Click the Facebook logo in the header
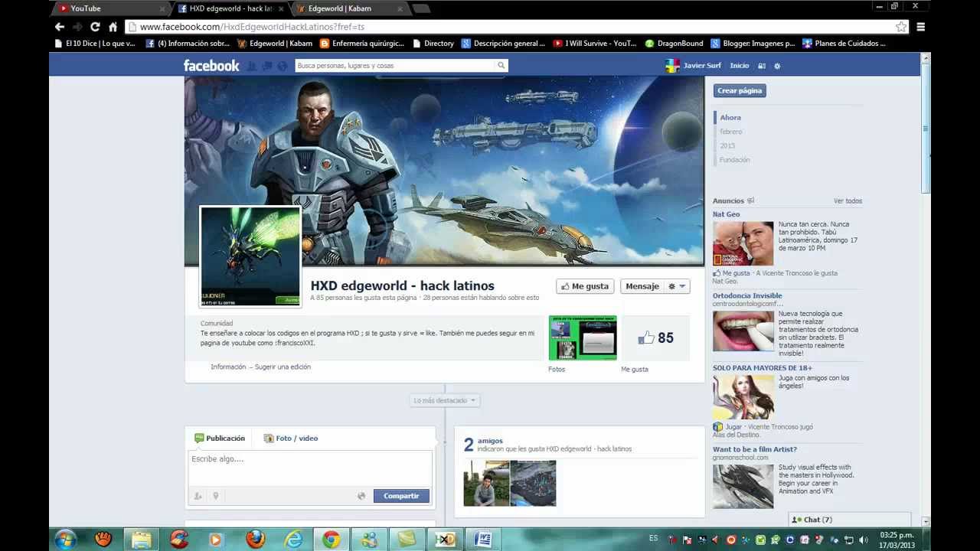Viewport: 980px width, 551px height. pyautogui.click(x=211, y=65)
